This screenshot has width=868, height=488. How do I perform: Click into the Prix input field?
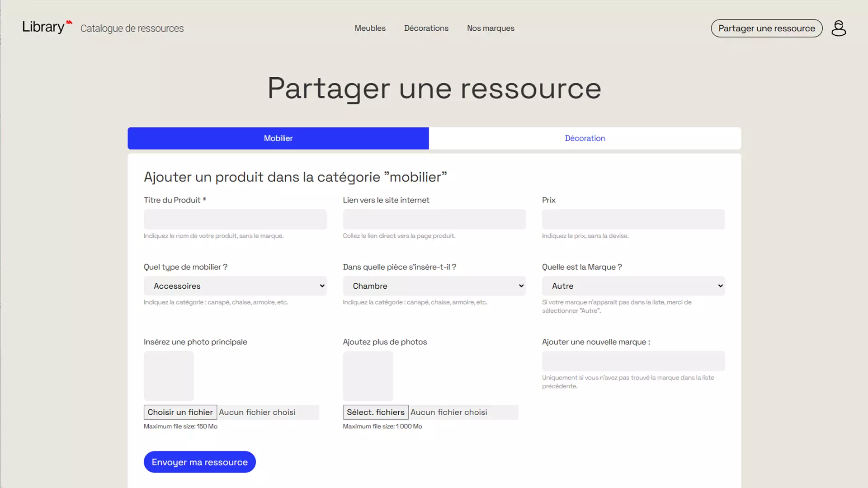click(x=633, y=219)
